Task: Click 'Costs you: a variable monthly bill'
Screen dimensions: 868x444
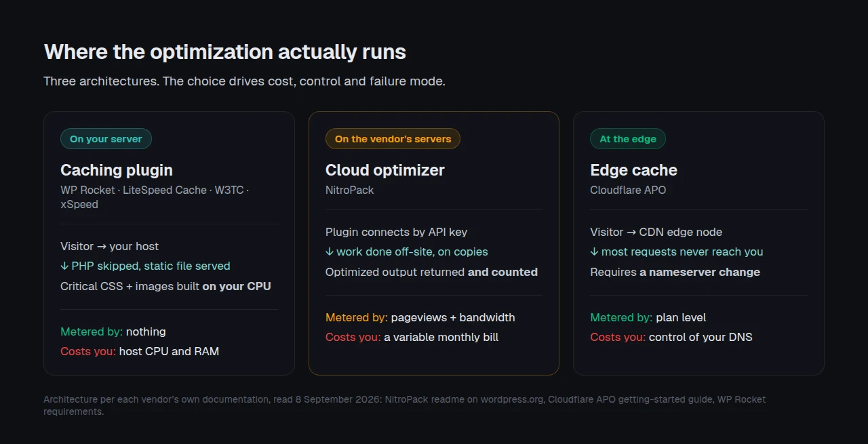Action: (412, 337)
